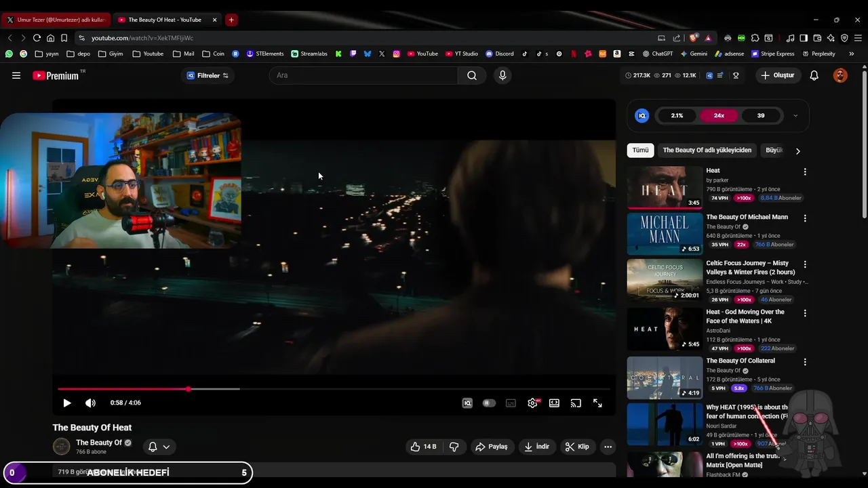Open The Beauty Of channel name link
The width and height of the screenshot is (868, 488).
click(x=99, y=443)
